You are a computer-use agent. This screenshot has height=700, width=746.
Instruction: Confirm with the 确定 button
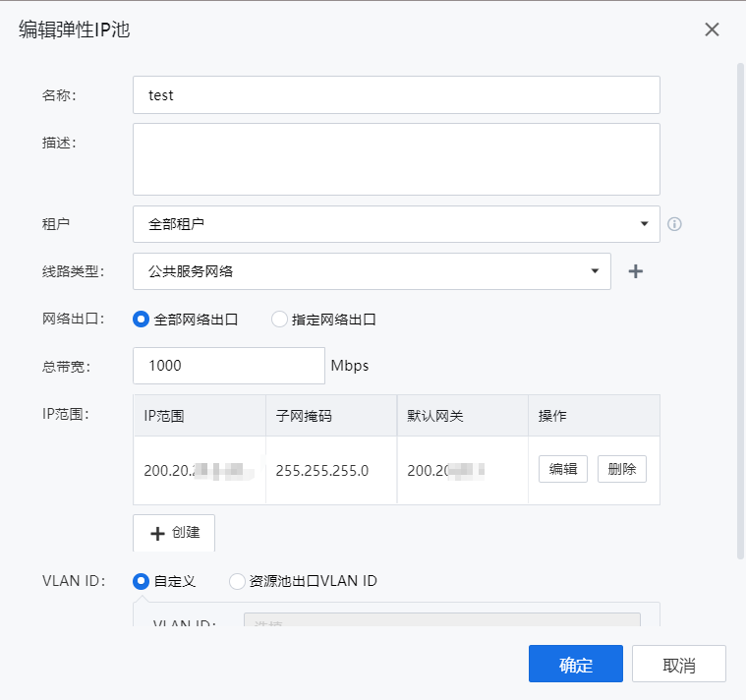click(576, 664)
